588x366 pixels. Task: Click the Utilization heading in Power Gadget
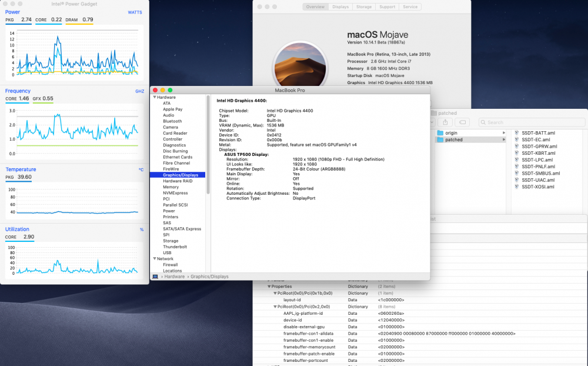click(x=17, y=229)
